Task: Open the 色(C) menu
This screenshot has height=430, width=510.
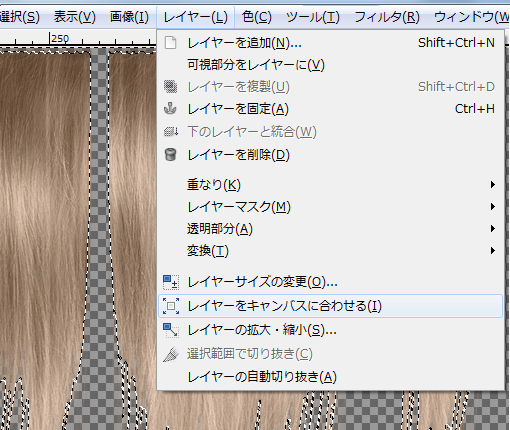Action: pyautogui.click(x=256, y=17)
